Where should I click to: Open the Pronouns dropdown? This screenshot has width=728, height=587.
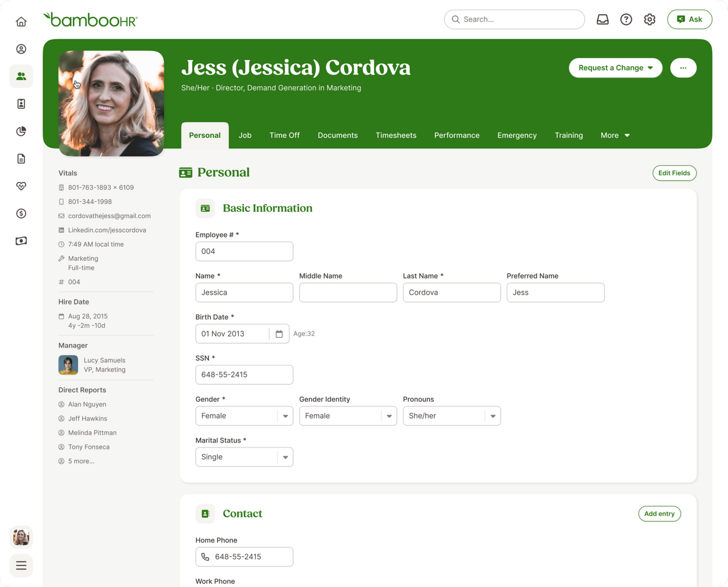492,415
